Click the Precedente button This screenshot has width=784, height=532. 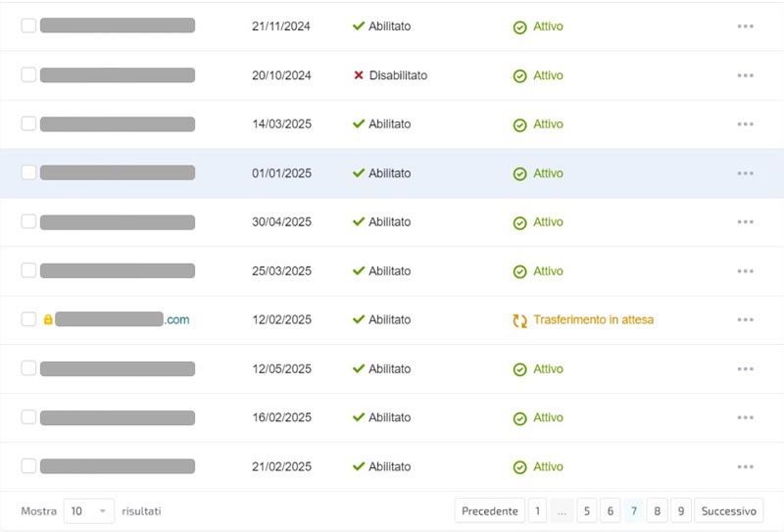[x=489, y=511]
